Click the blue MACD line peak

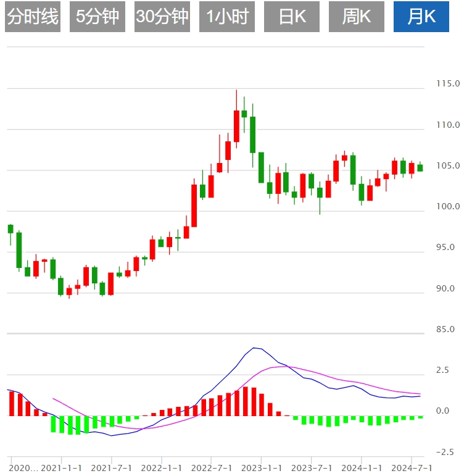point(254,348)
